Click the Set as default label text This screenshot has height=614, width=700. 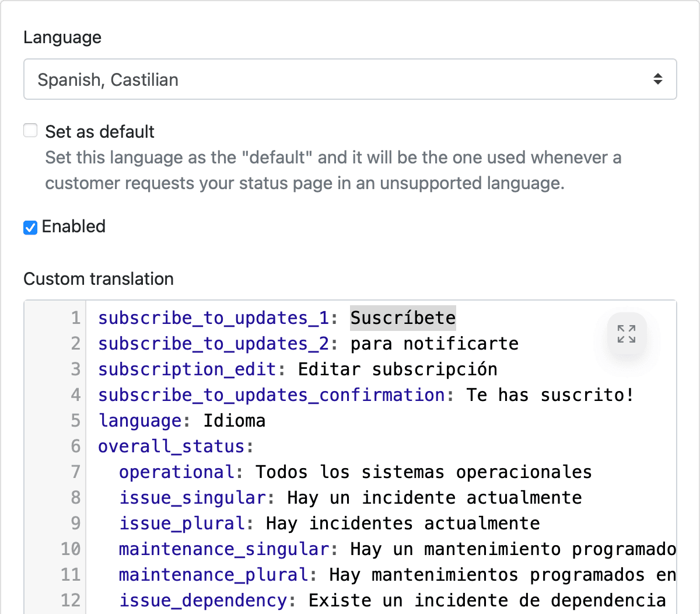100,131
